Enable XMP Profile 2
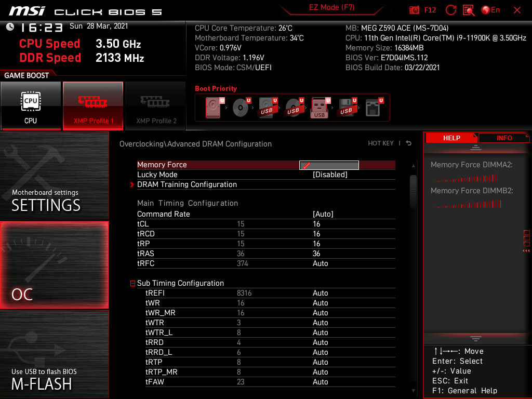 (x=156, y=106)
